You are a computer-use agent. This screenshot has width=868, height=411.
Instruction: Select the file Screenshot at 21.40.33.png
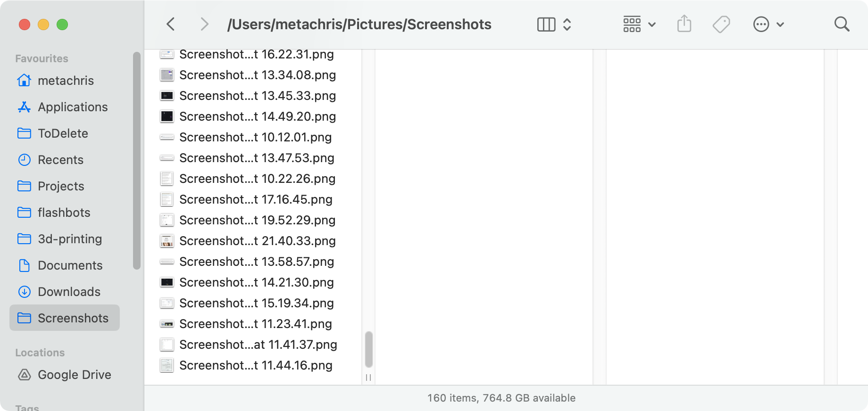coord(258,241)
